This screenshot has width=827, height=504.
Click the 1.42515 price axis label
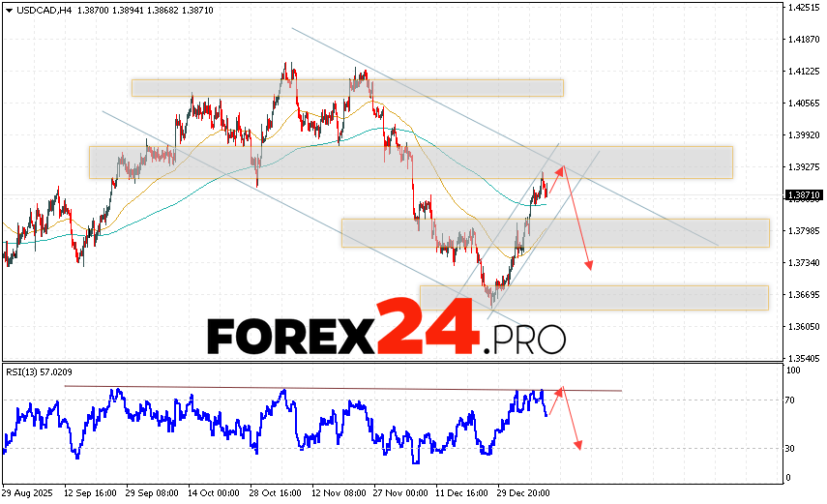(x=804, y=8)
